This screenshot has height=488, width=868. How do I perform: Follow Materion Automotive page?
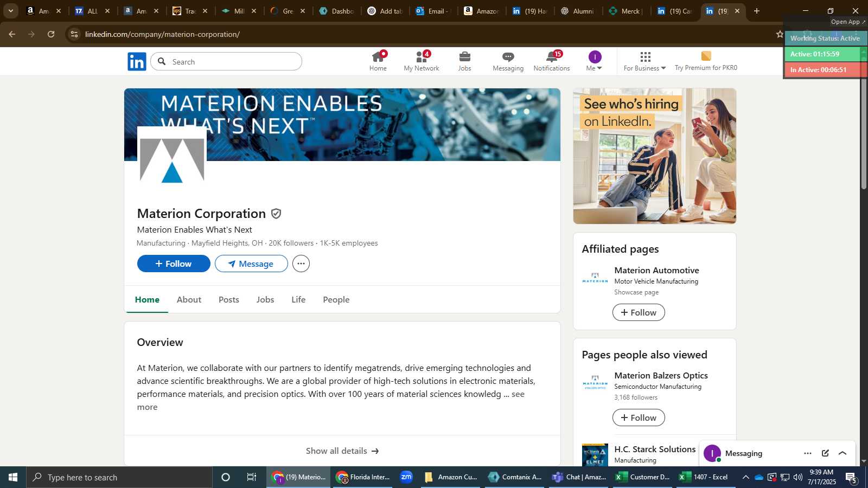click(x=639, y=312)
